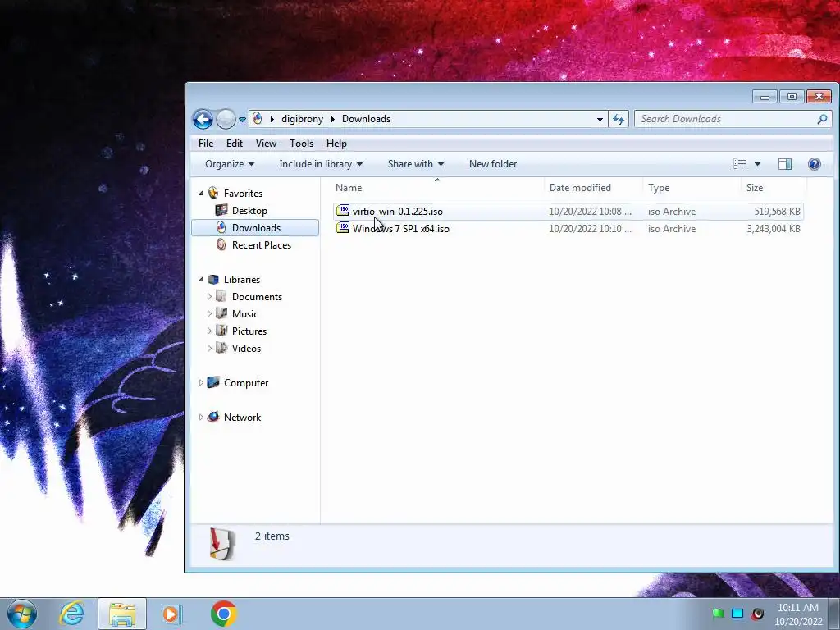The height and width of the screenshot is (630, 840).
Task: Open the Music library
Action: click(244, 314)
